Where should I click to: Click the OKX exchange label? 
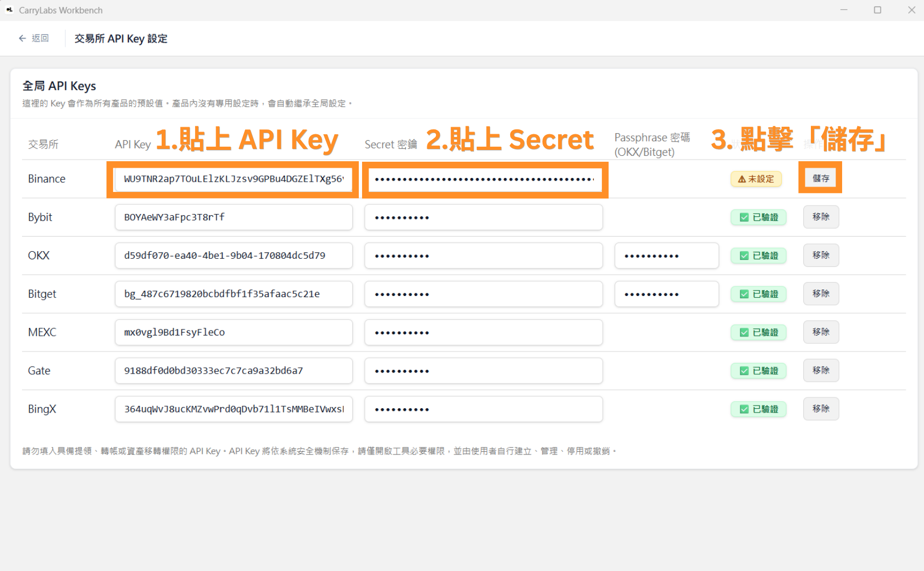coord(39,256)
